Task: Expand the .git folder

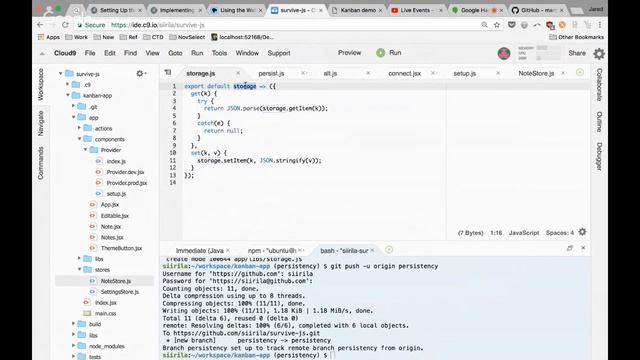Action: (73, 106)
